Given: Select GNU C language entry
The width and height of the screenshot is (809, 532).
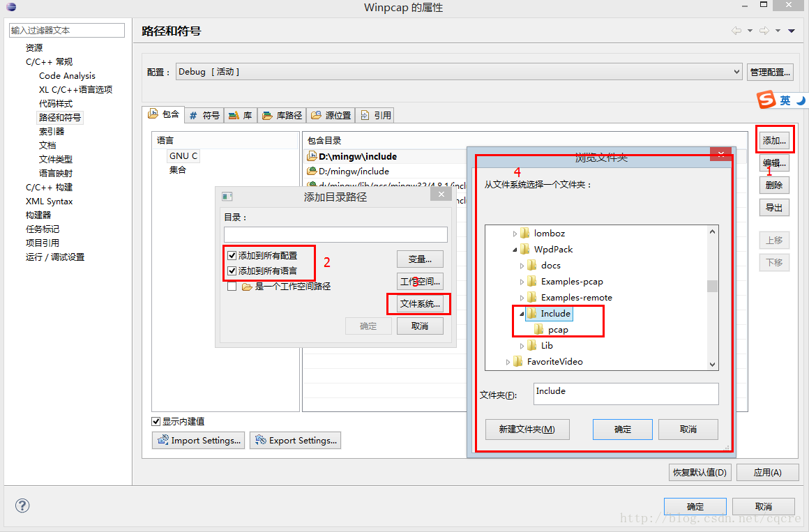Looking at the screenshot, I should click(x=183, y=155).
